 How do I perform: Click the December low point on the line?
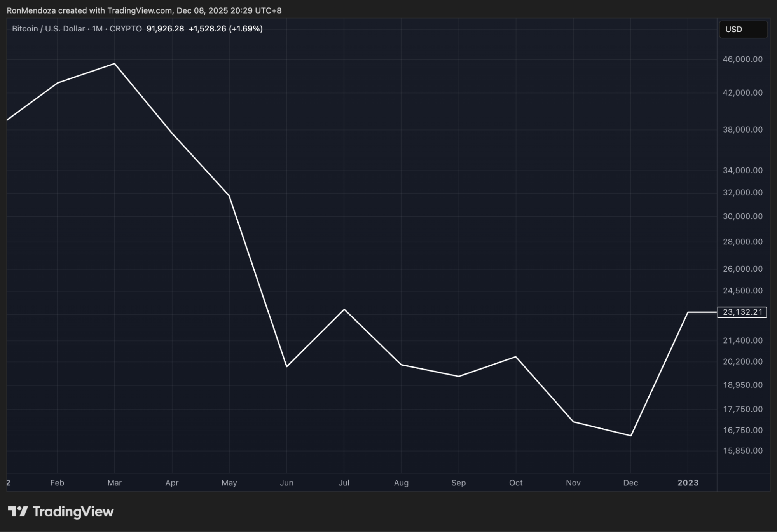pos(630,435)
